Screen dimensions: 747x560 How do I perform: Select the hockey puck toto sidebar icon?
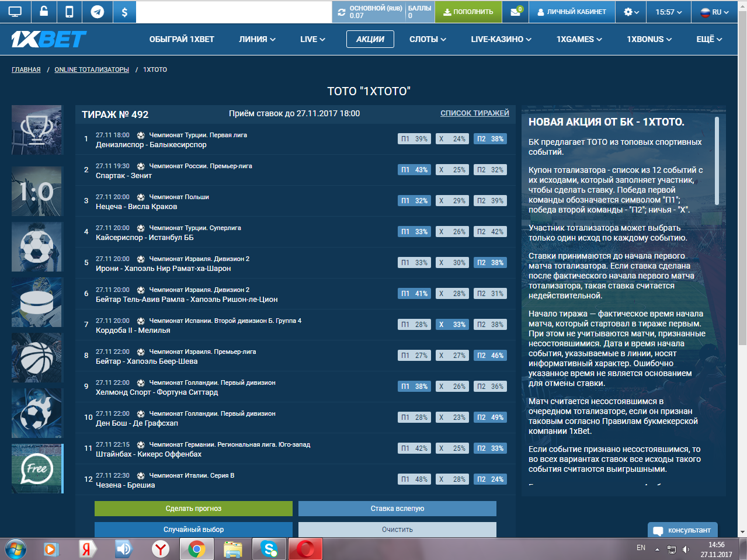[37, 302]
